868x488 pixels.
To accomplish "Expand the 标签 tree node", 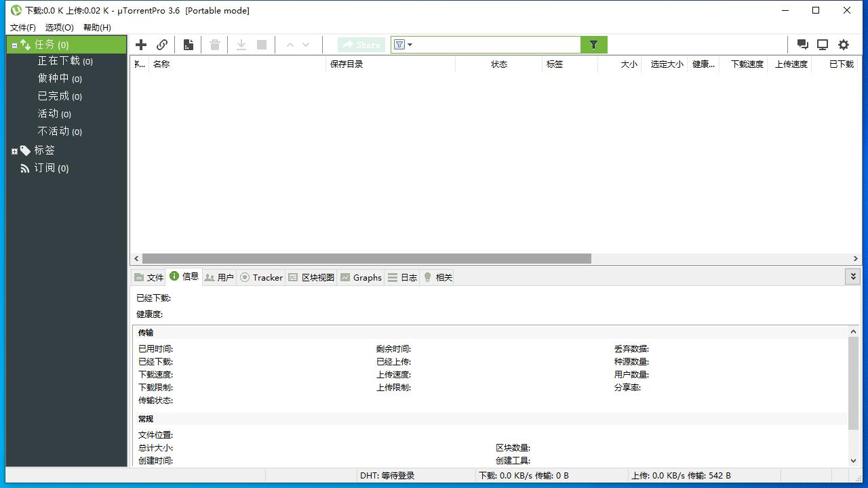I will 14,151.
